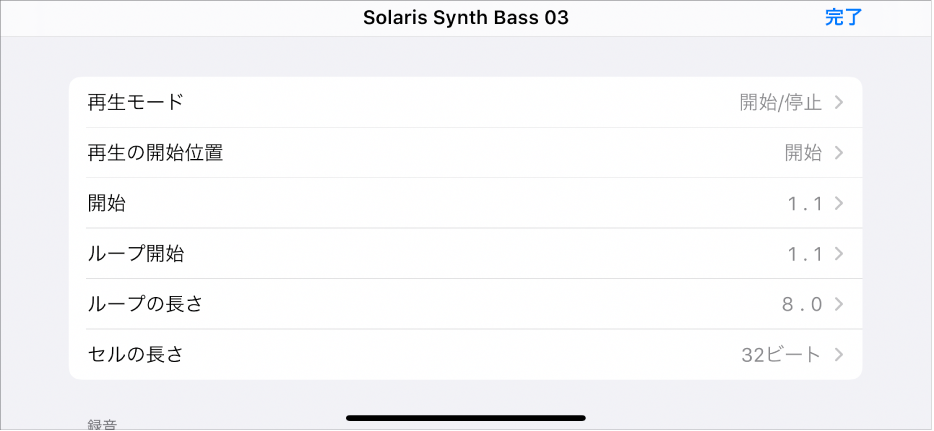Tap the home indicator bar
Viewport: 934px width, 431px height.
pos(466,417)
